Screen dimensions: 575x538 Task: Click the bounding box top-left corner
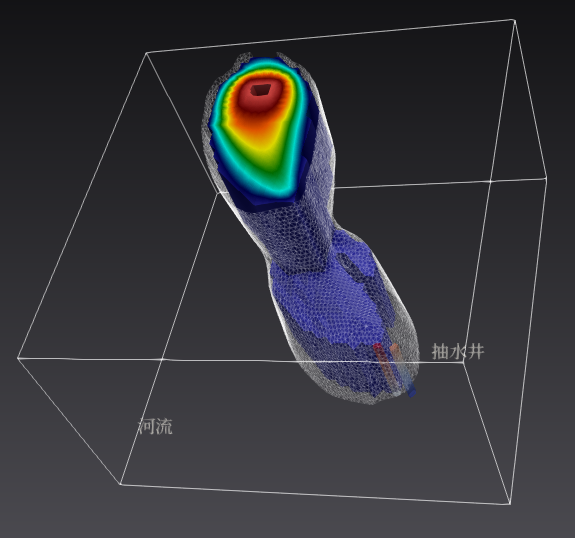[146, 53]
